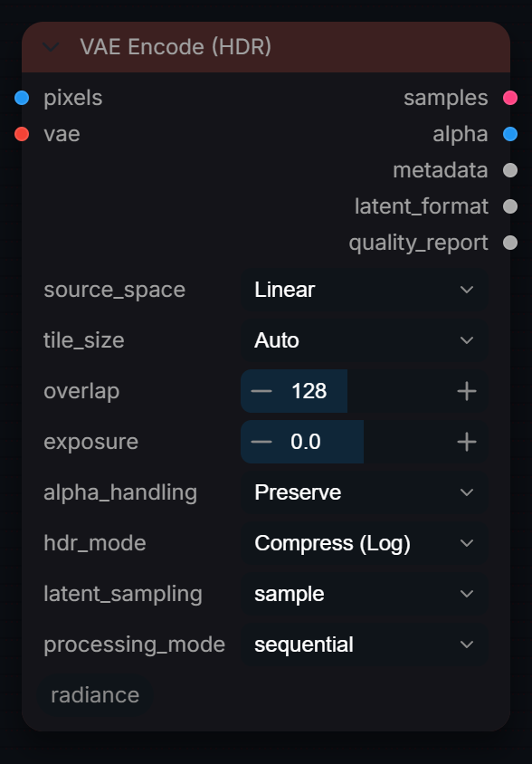The width and height of the screenshot is (532, 764).
Task: Increase overlap value with plus button
Action: pos(467,391)
